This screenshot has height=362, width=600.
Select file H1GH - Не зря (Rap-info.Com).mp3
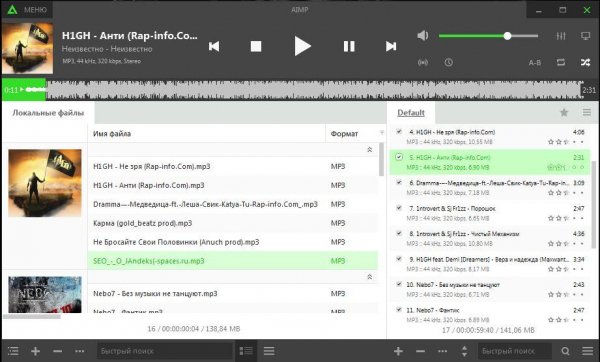(x=233, y=166)
